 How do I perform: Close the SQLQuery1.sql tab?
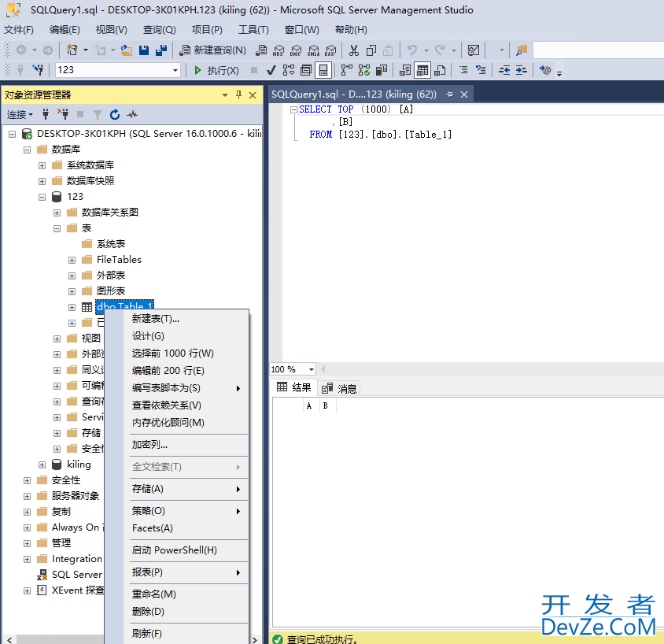[x=464, y=94]
